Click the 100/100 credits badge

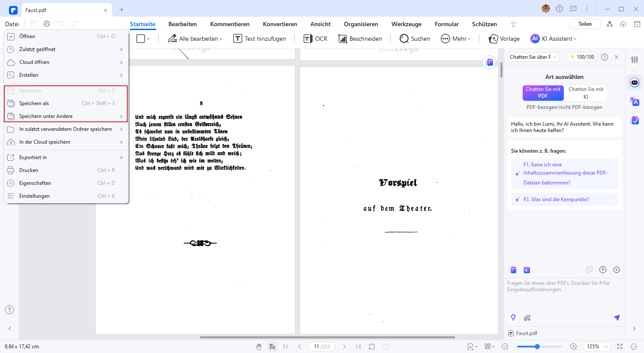(x=582, y=57)
